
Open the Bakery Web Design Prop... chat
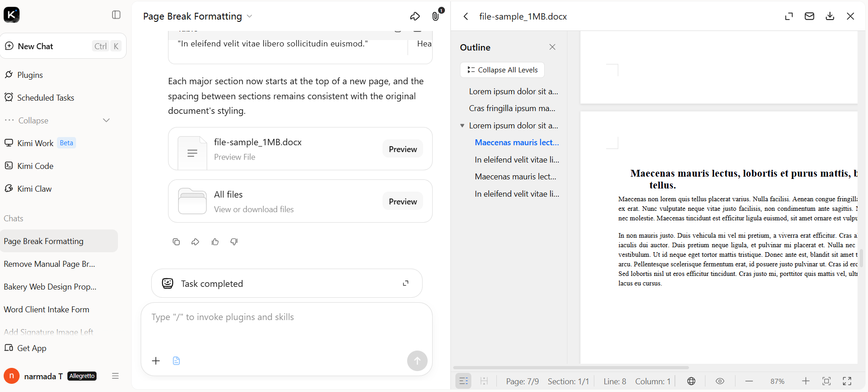point(50,286)
